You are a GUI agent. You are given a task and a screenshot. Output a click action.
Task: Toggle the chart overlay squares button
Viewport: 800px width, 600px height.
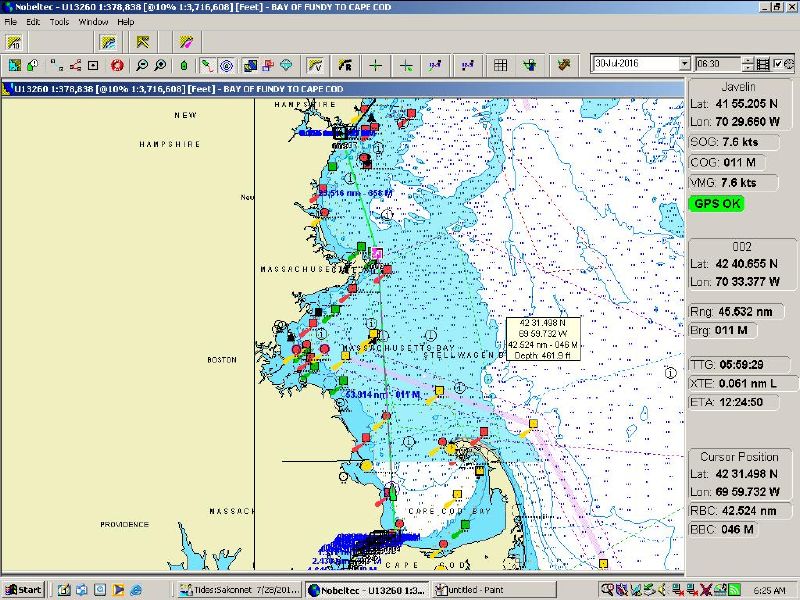click(x=250, y=65)
